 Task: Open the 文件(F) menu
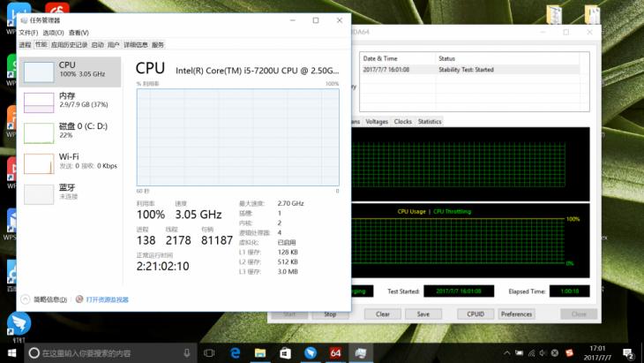[x=29, y=33]
